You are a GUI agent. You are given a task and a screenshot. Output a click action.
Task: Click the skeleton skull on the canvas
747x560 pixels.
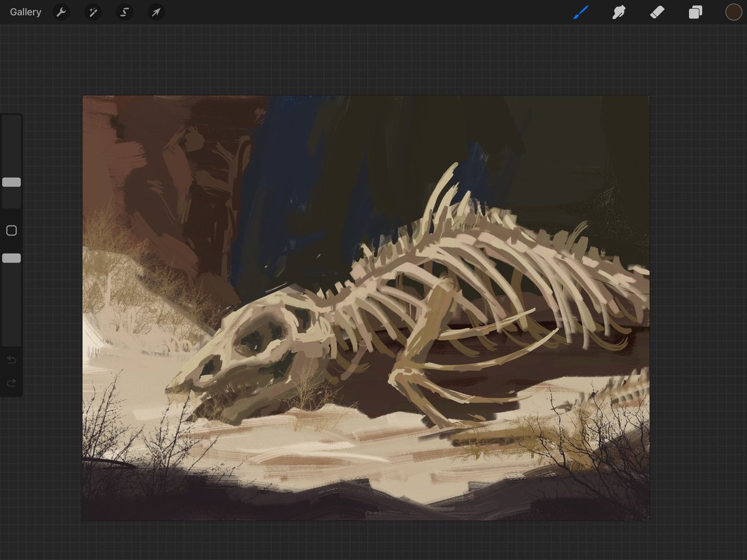(x=252, y=355)
